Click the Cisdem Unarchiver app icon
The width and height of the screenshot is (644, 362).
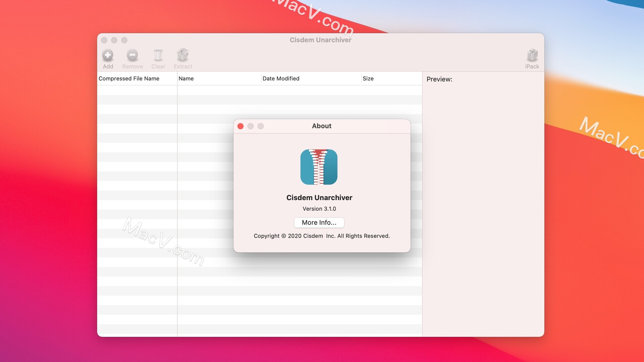[x=319, y=167]
